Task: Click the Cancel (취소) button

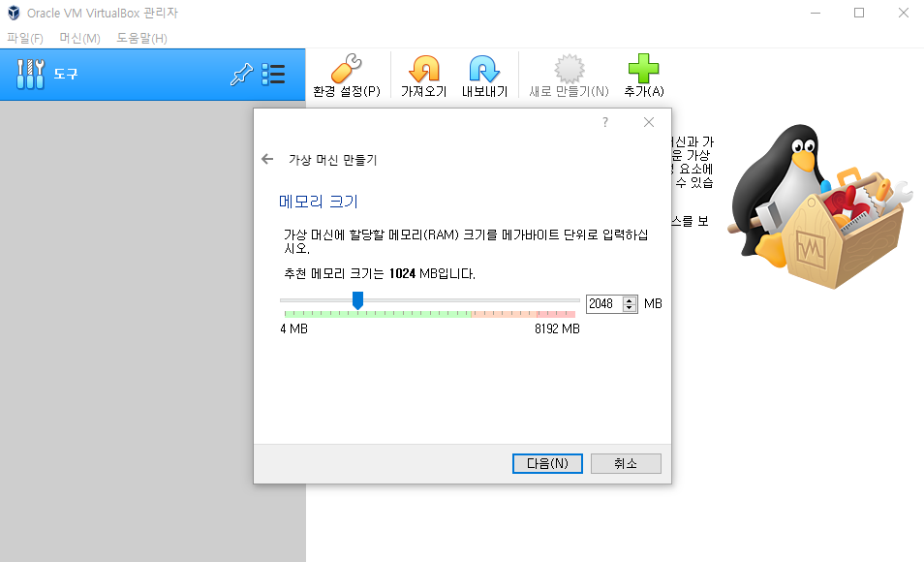Action: pyautogui.click(x=626, y=463)
